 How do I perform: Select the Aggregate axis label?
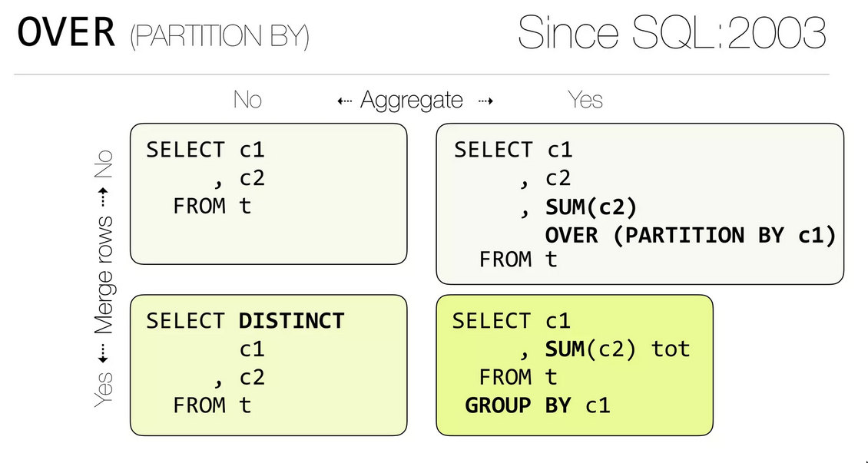(x=412, y=101)
